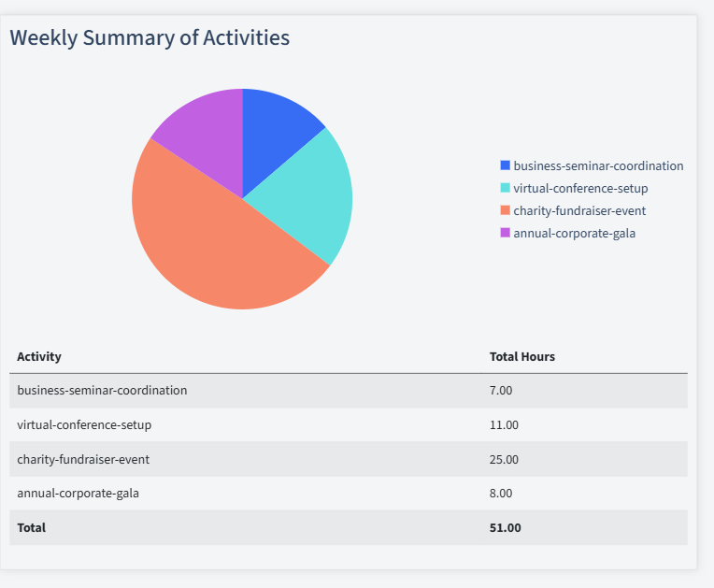This screenshot has width=714, height=588.
Task: Click the 11.00 hours value
Action: tap(504, 425)
